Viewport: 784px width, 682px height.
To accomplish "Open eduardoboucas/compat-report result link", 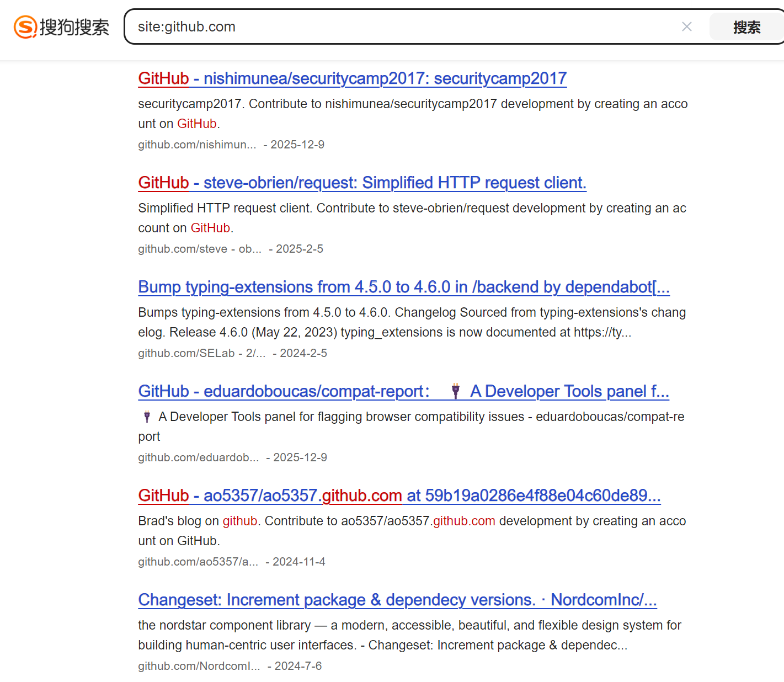I will 404,391.
